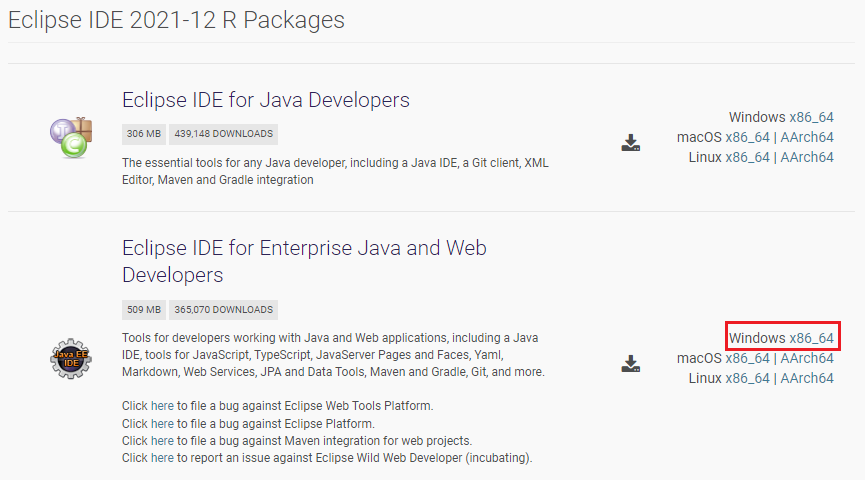Download Linux x86_64 for Java Developers

[x=747, y=157]
